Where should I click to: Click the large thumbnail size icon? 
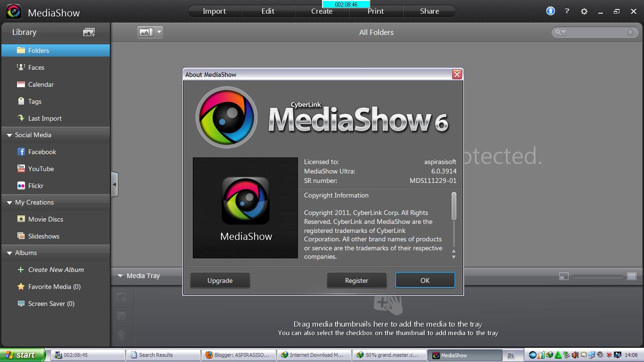click(x=632, y=276)
